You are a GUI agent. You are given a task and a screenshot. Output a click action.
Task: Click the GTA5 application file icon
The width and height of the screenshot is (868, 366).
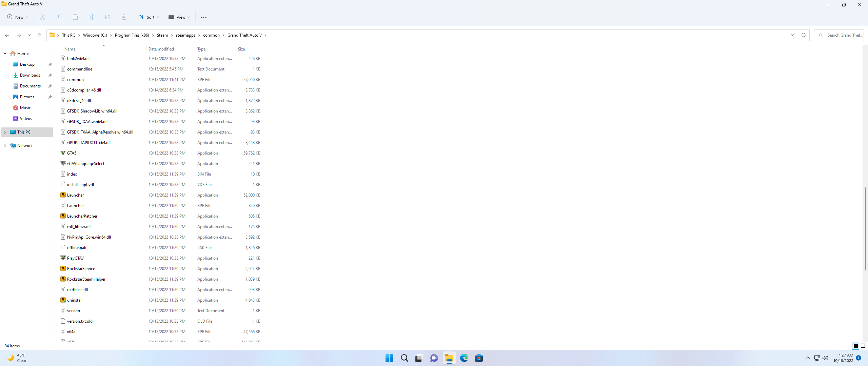click(x=63, y=153)
